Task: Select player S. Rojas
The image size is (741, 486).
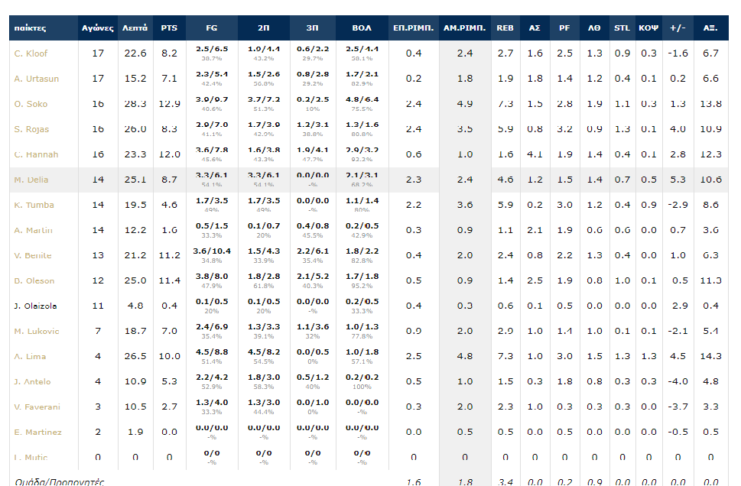Action: (x=31, y=129)
